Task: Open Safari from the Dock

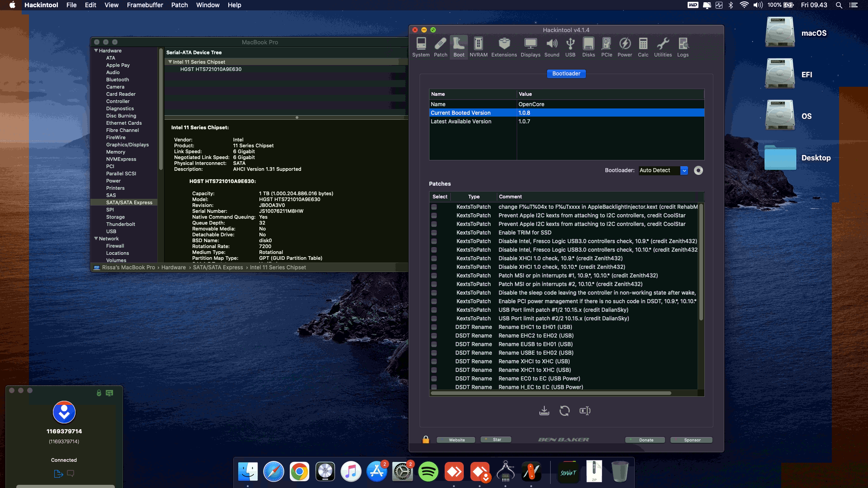Action: [x=274, y=472]
